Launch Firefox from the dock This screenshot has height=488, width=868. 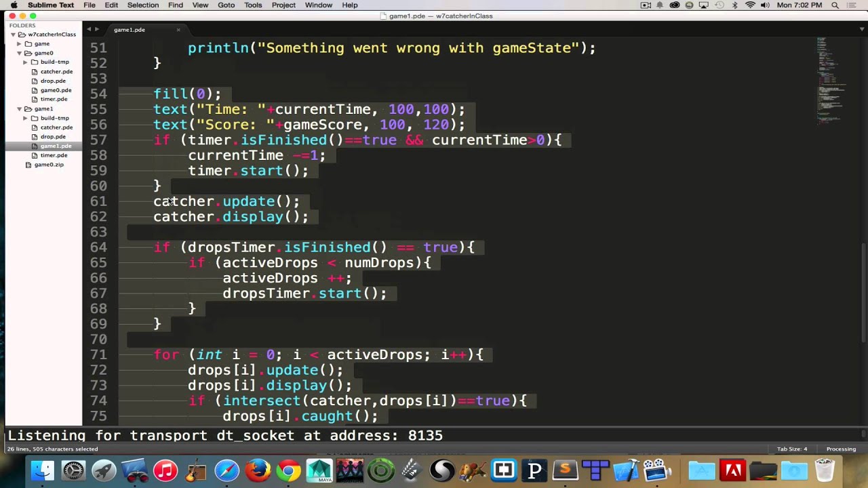[x=258, y=470]
